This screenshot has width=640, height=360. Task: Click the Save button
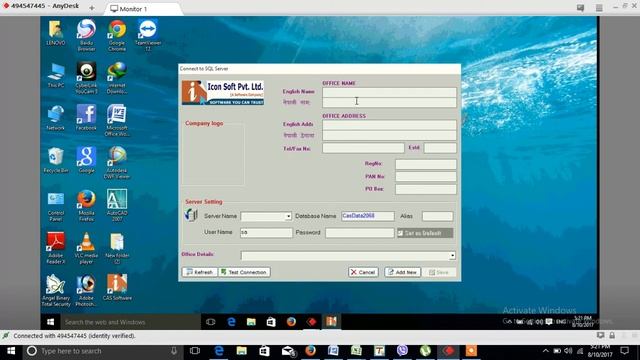click(438, 272)
